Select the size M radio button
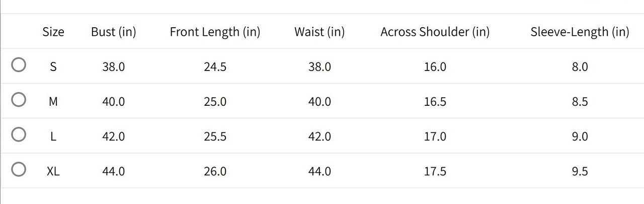 point(19,100)
